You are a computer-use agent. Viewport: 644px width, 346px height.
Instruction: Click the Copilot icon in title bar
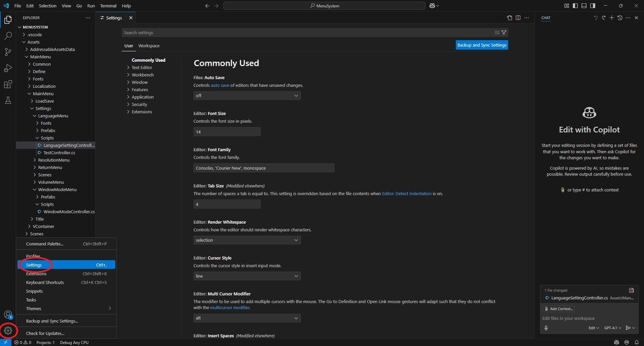click(x=432, y=5)
